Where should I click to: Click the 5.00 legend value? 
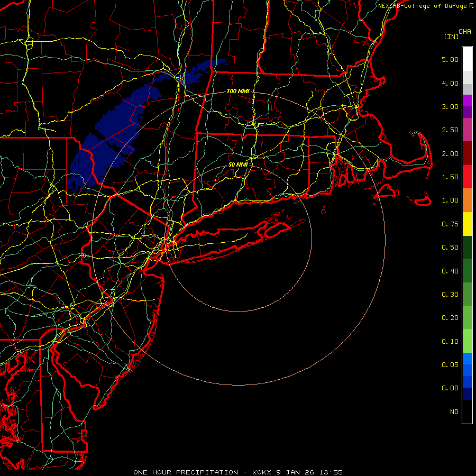pos(450,59)
